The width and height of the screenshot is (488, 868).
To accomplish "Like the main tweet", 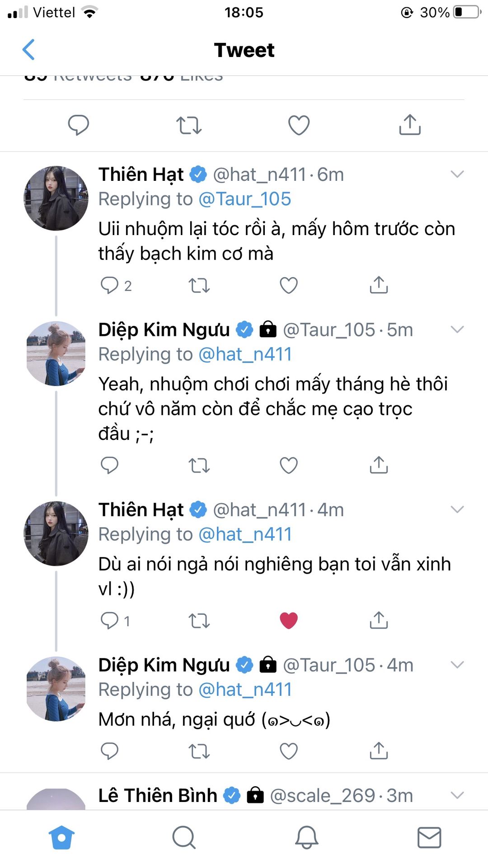I will tap(299, 125).
